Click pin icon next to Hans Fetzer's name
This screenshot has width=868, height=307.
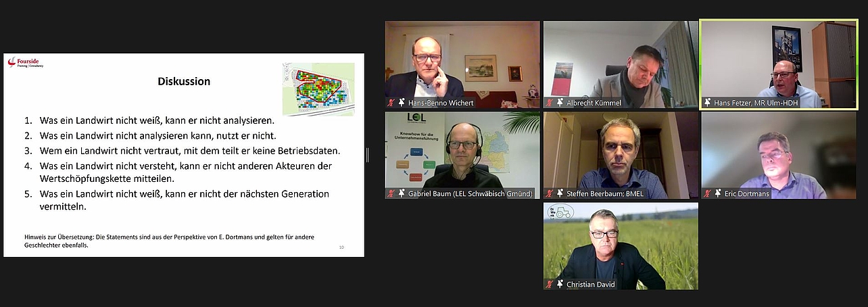pyautogui.click(x=708, y=103)
